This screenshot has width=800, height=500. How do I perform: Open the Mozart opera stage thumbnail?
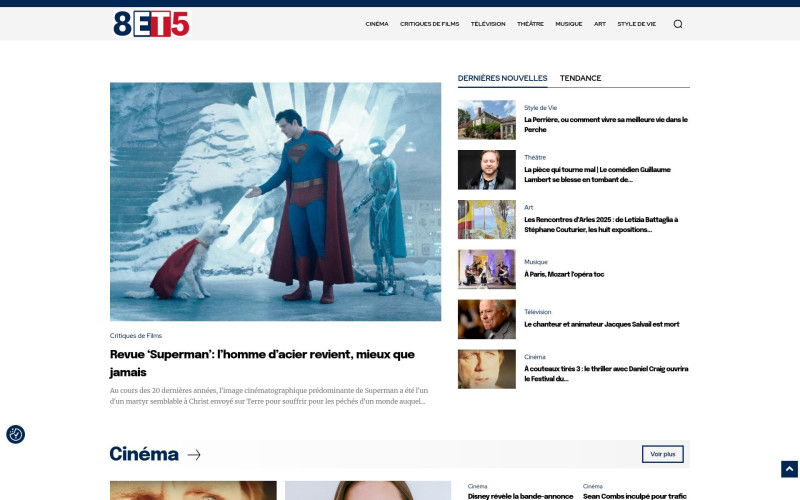click(x=487, y=269)
